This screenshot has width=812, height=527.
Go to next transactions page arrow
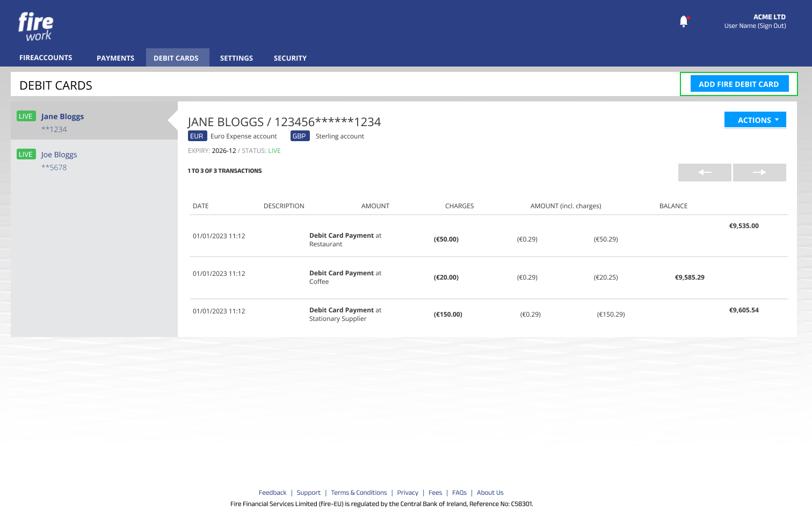click(759, 172)
